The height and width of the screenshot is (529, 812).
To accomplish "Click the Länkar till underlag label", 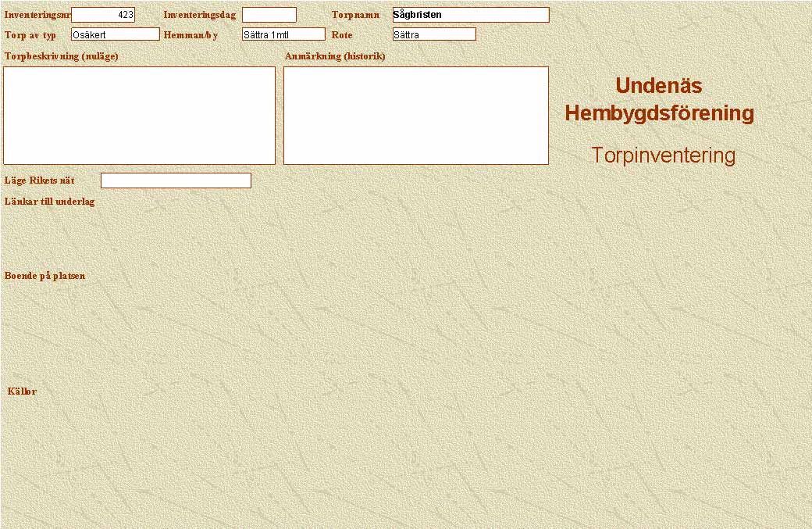I will click(49, 202).
